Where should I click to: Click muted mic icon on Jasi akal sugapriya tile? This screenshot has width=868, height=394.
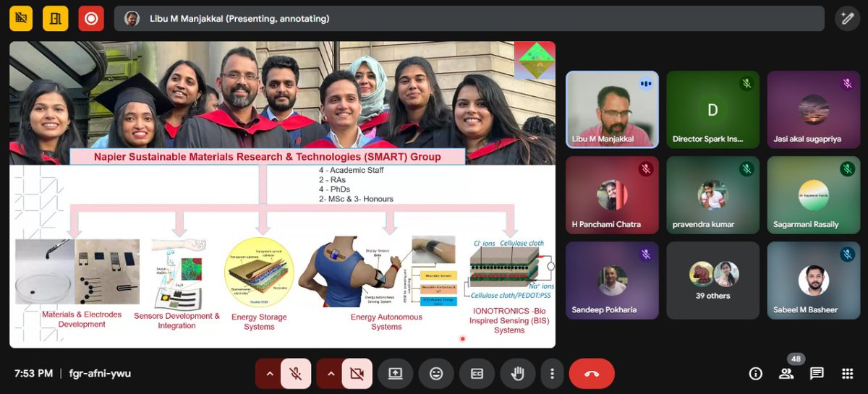[848, 84]
